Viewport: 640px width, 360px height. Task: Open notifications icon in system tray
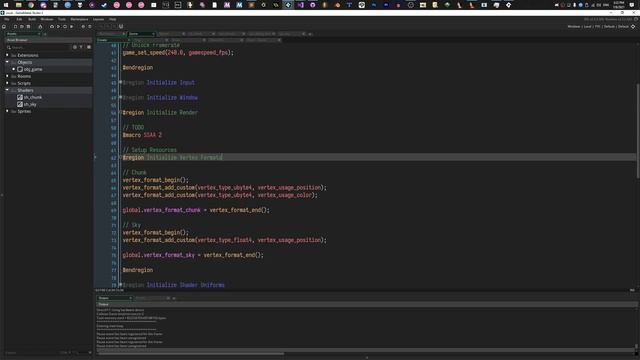[x=632, y=5]
